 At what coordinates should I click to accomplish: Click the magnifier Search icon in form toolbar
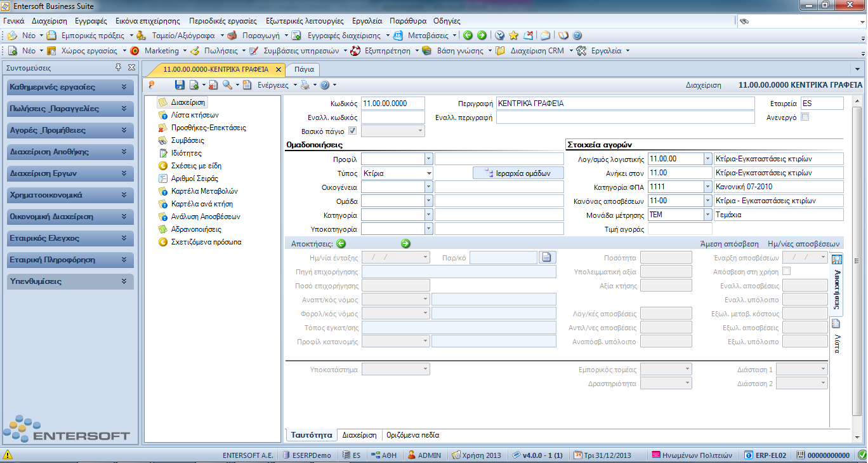click(x=227, y=84)
